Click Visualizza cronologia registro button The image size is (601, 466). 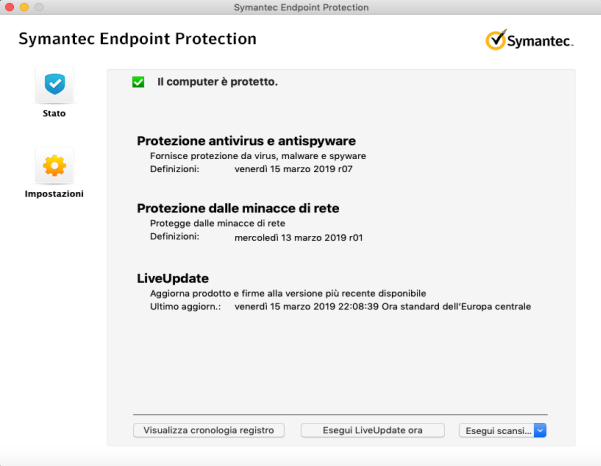tap(209, 430)
